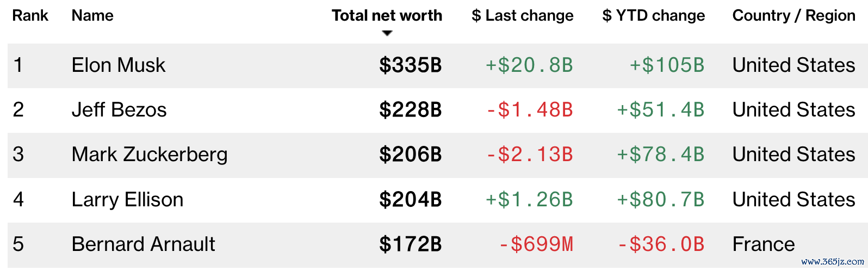Viewport: 868px width, 270px height.
Task: Click the -$36.0B YTD change value
Action: pyautogui.click(x=661, y=244)
